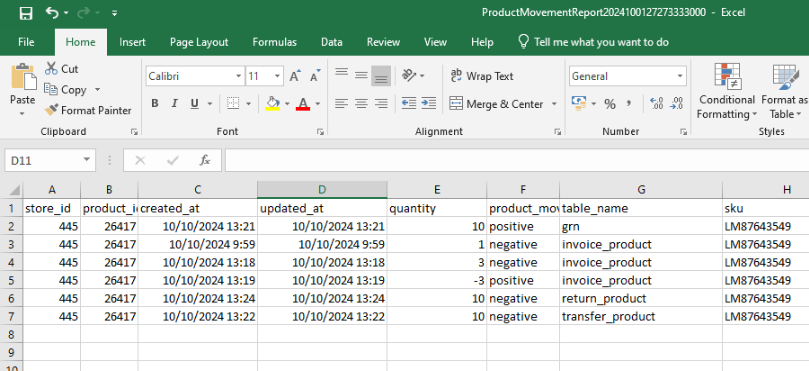The width and height of the screenshot is (809, 371).
Task: Click the yellow Fill Color button
Action: pos(272,104)
